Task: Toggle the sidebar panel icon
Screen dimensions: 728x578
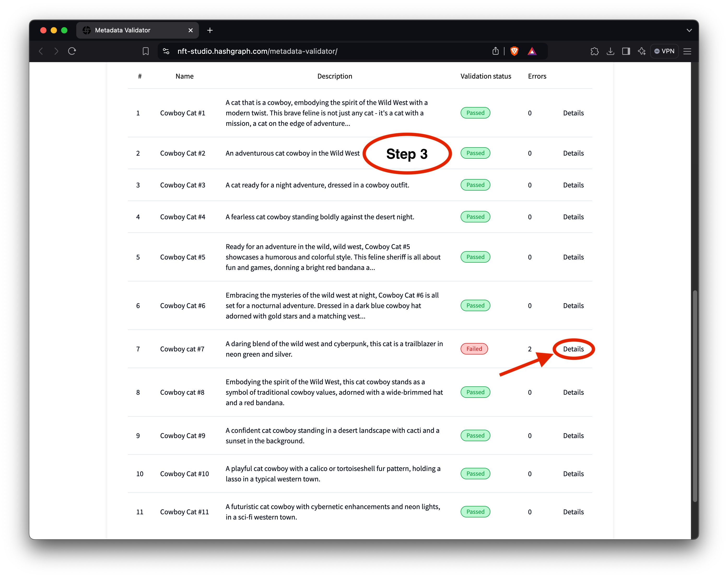Action: pyautogui.click(x=626, y=51)
